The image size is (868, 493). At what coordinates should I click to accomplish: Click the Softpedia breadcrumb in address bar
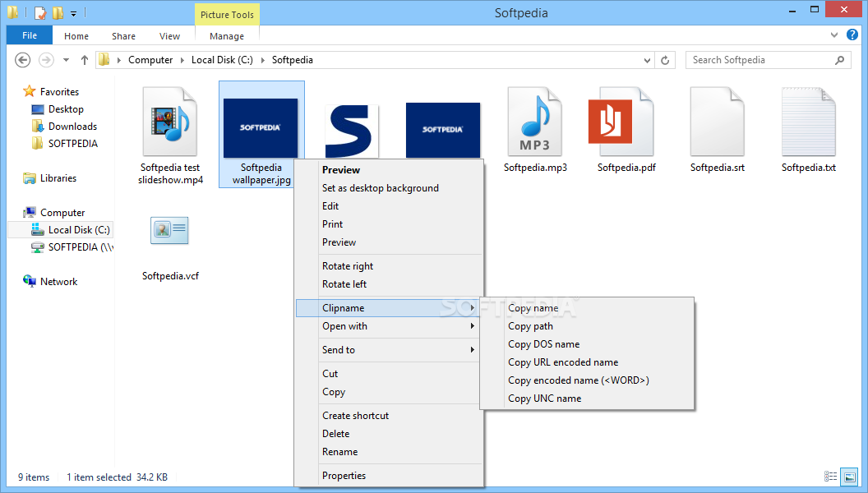[293, 60]
